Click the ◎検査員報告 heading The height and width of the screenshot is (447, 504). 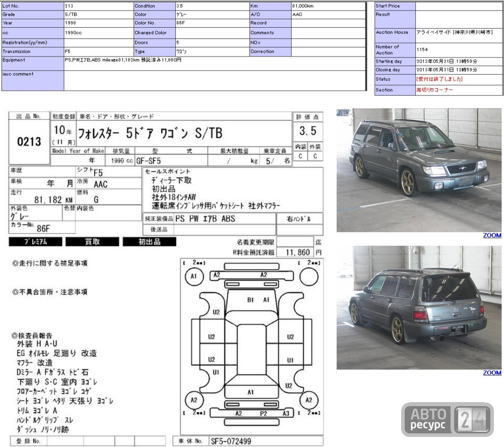pyautogui.click(x=32, y=336)
